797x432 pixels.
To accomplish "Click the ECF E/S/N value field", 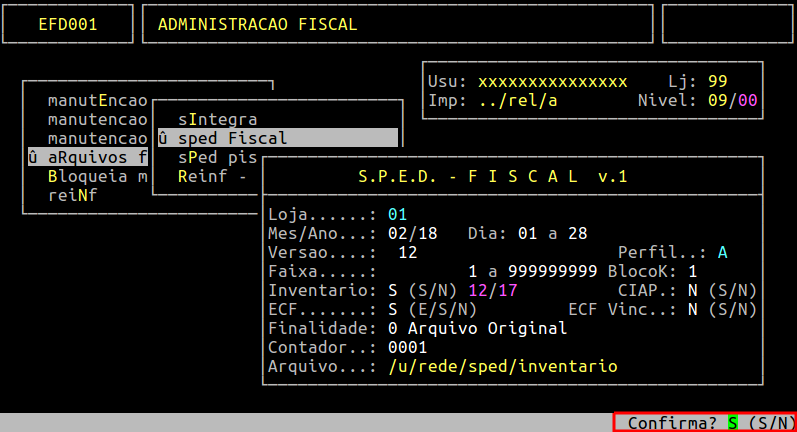I will [393, 309].
